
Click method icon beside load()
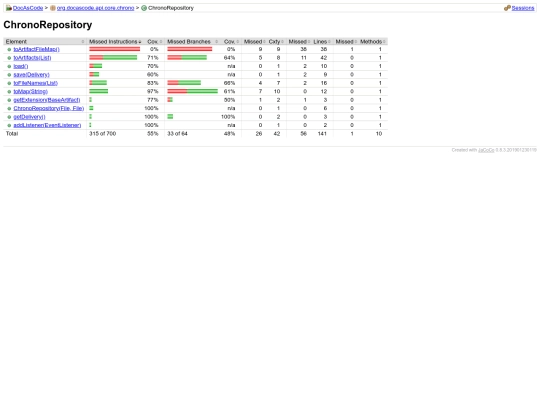click(x=9, y=66)
